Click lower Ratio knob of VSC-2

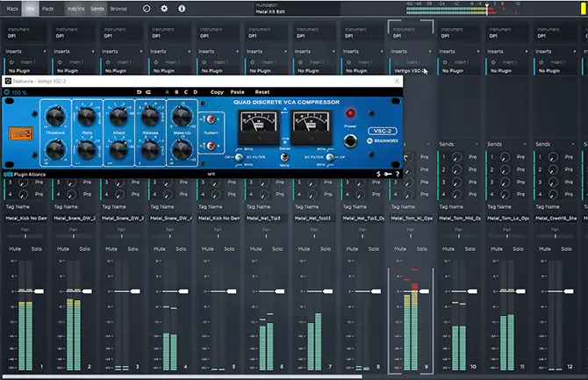87,150
